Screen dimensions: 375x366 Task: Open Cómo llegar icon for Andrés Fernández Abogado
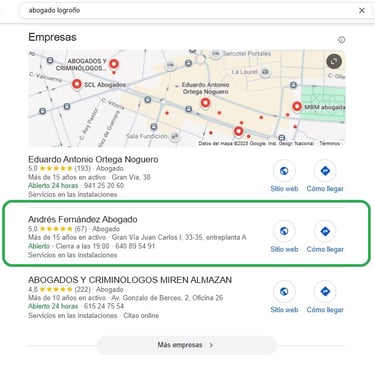click(325, 231)
